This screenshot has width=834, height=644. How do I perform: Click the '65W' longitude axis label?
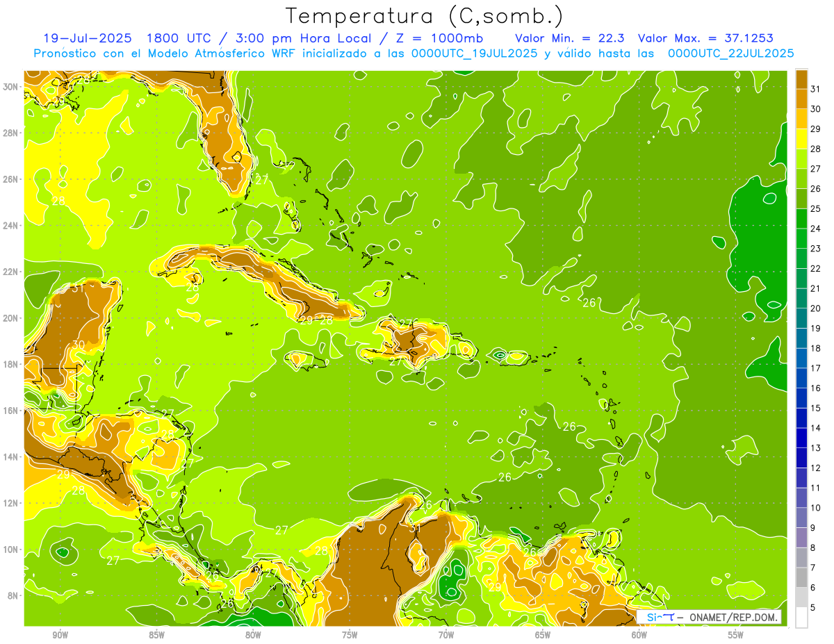point(543,635)
